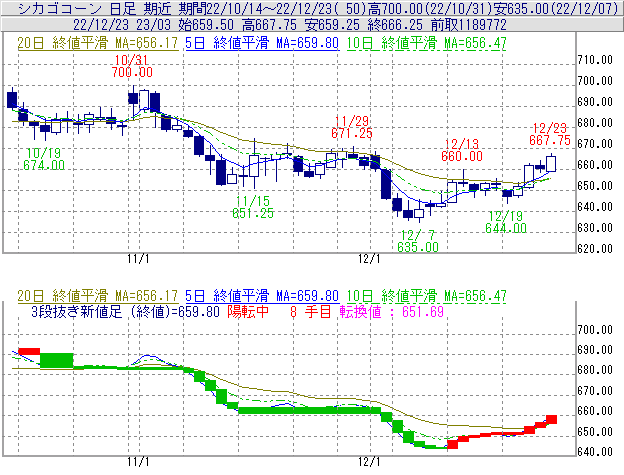
Task: Select the 10/31 700.00 high annotation
Action: (x=132, y=66)
